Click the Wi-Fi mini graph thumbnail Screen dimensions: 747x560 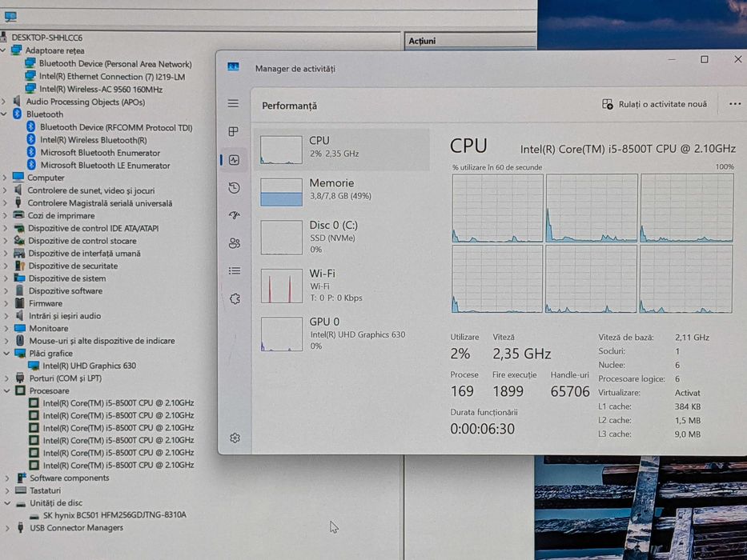tap(282, 286)
